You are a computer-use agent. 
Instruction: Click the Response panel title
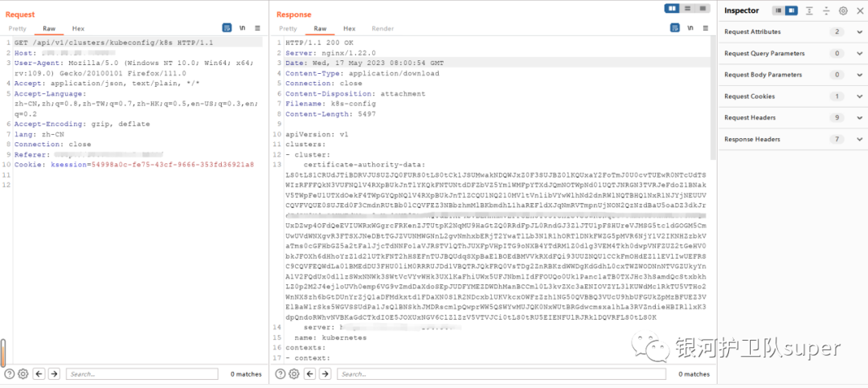pos(294,14)
